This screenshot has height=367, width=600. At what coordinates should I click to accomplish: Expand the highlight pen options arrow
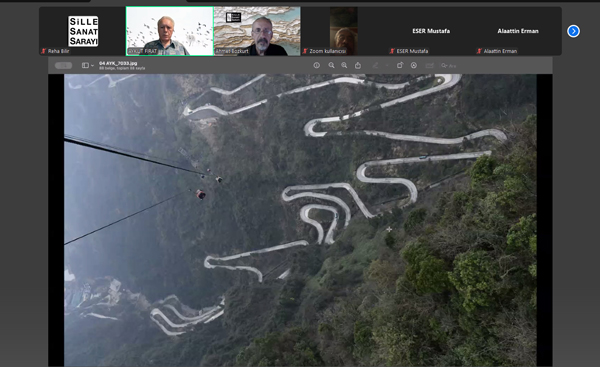point(387,66)
